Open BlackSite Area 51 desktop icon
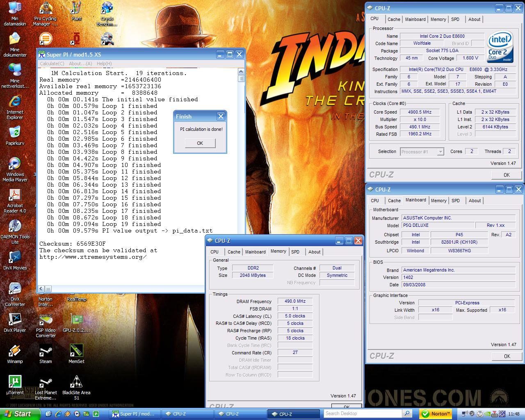Viewport: 525px width, 420px height. pyautogui.click(x=76, y=388)
